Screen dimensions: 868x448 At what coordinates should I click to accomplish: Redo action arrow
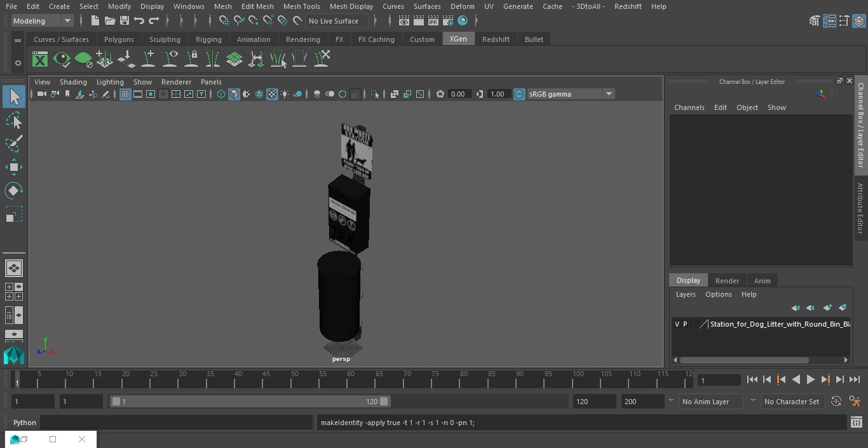click(154, 21)
